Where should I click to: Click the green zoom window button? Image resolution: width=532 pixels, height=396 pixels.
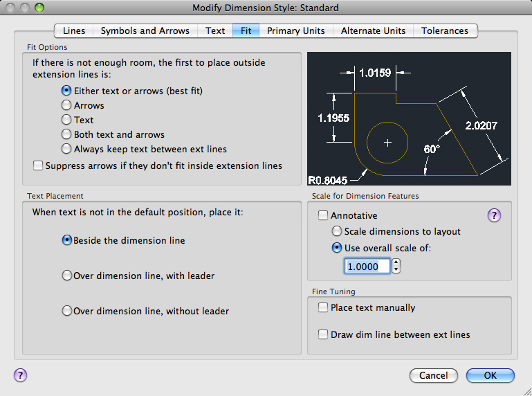[39, 7]
